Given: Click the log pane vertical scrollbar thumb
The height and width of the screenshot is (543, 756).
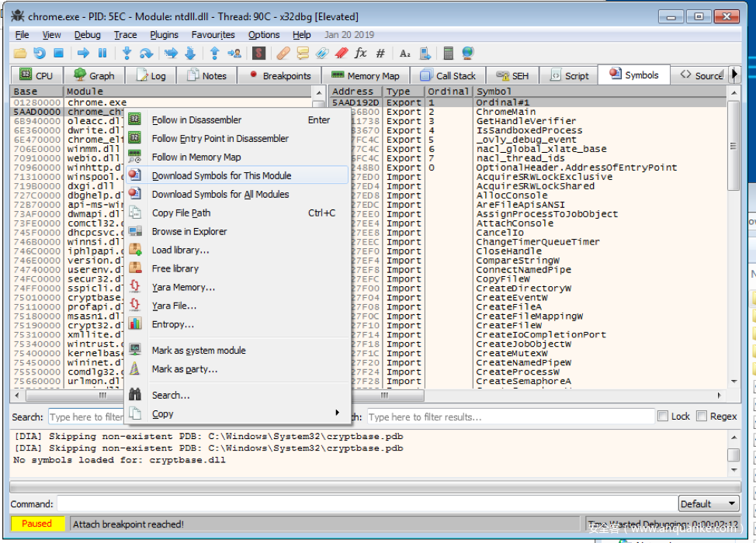Looking at the screenshot, I should click(x=733, y=455).
